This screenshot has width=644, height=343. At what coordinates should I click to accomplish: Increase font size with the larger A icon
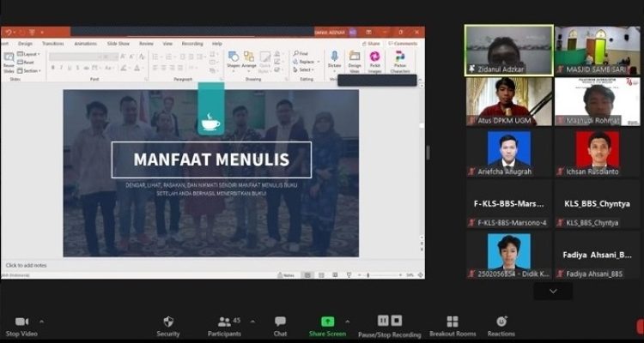click(x=123, y=57)
